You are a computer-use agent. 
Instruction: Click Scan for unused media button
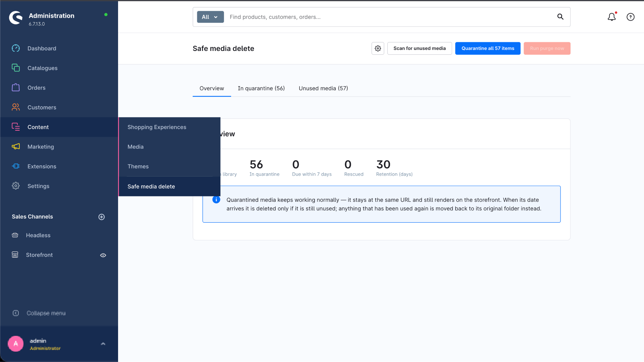click(420, 48)
